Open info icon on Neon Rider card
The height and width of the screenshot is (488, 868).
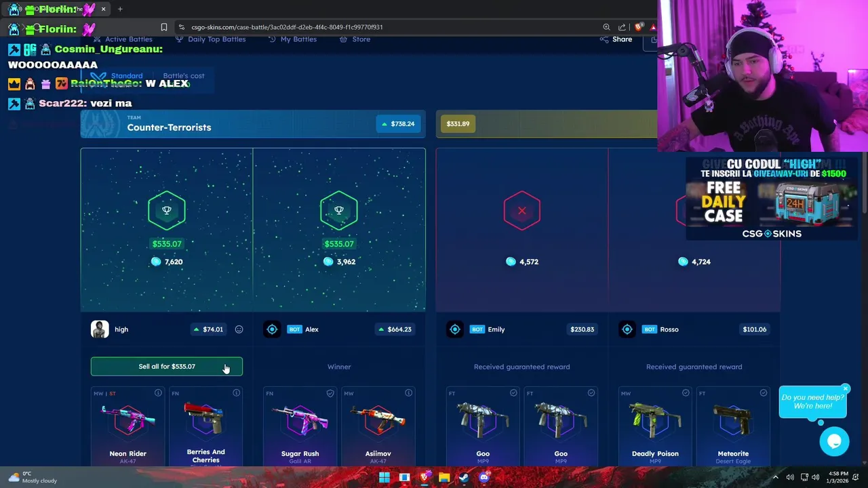pyautogui.click(x=158, y=393)
